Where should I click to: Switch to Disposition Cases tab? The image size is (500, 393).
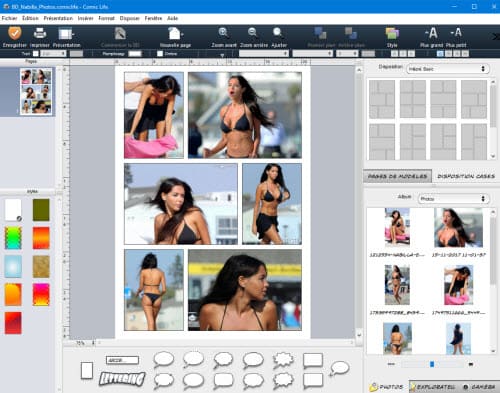pos(466,176)
